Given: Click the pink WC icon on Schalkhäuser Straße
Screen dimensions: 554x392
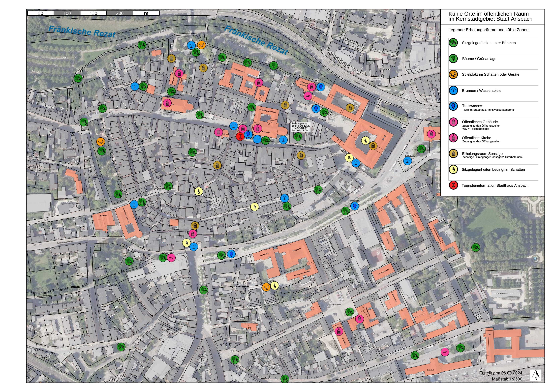Looking at the screenshot, I should 171,258.
